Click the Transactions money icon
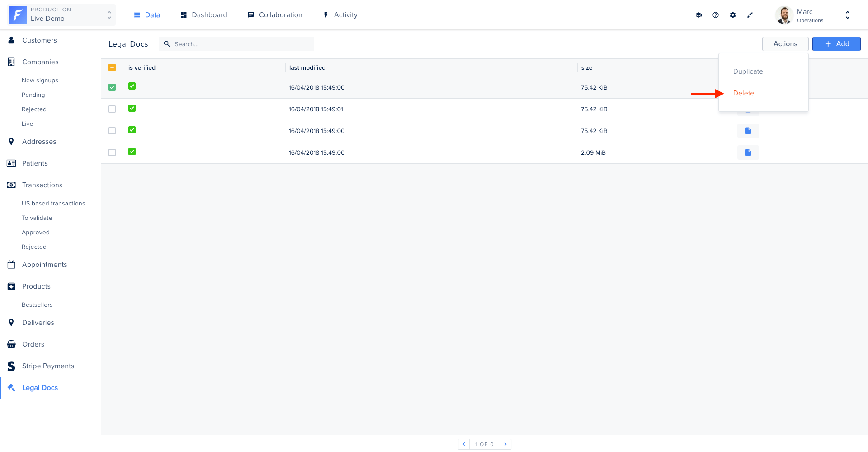 pyautogui.click(x=11, y=185)
